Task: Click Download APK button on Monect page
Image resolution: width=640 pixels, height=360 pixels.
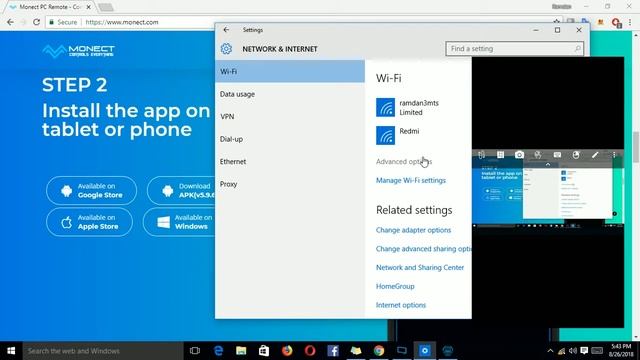Action: pos(181,190)
